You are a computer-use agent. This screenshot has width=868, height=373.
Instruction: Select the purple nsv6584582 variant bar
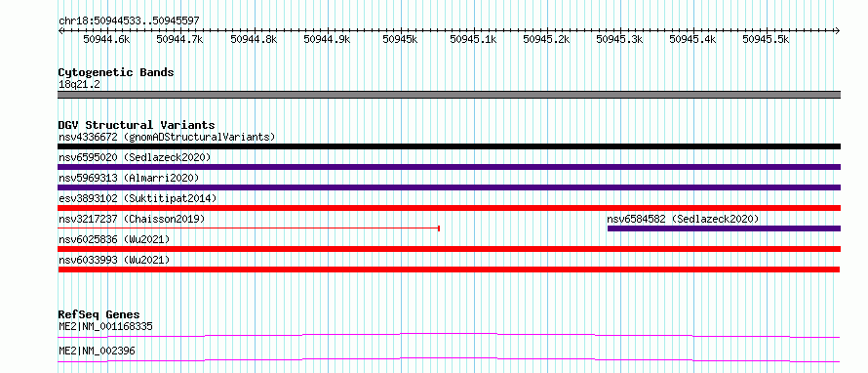[724, 228]
